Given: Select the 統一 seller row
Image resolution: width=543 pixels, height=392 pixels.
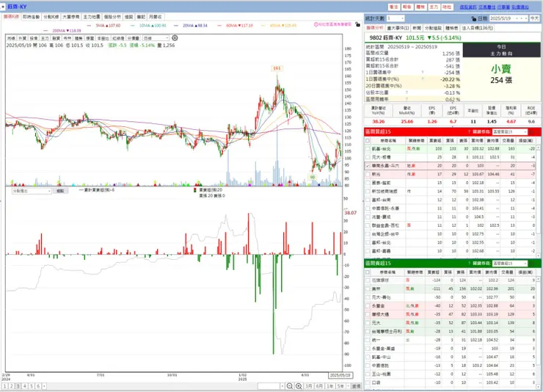Looking at the screenshot, I should click(451, 340).
